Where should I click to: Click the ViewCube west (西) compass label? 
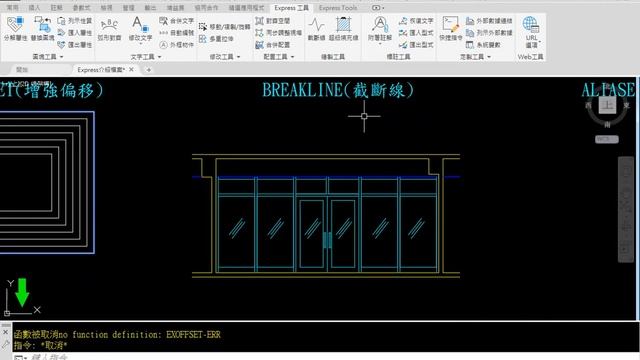[588, 105]
